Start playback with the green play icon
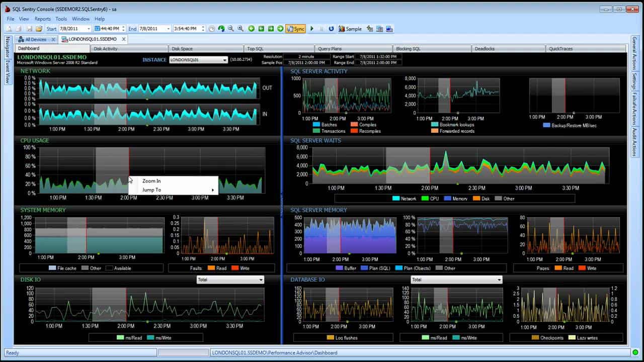Image resolution: width=644 pixels, height=362 pixels. tap(312, 29)
